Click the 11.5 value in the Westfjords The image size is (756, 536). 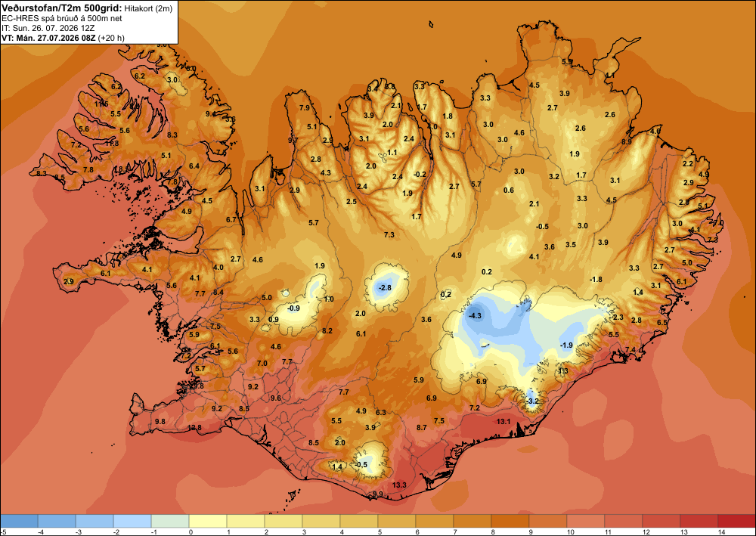101,104
